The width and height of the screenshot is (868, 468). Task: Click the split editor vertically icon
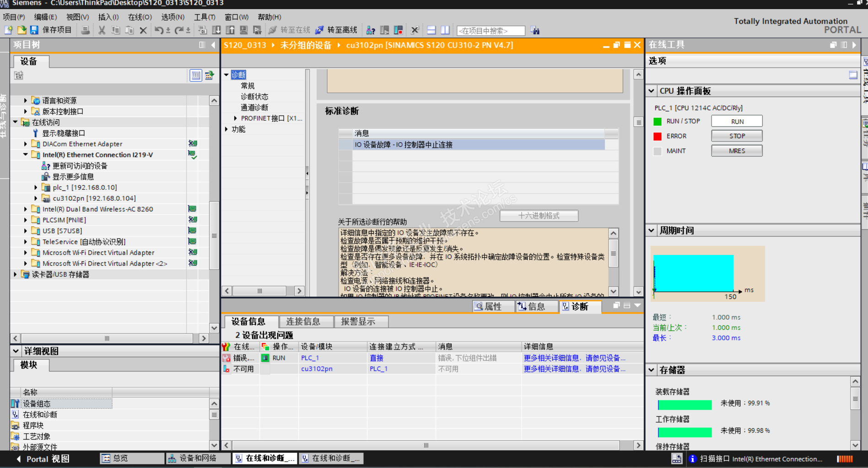(x=445, y=30)
